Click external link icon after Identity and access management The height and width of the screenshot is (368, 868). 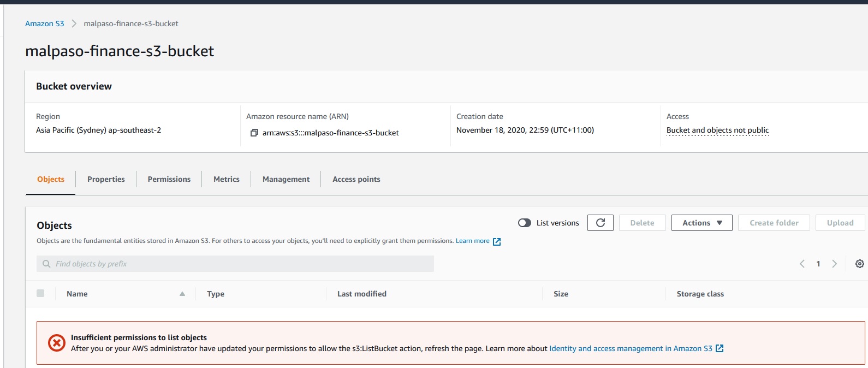pos(720,348)
